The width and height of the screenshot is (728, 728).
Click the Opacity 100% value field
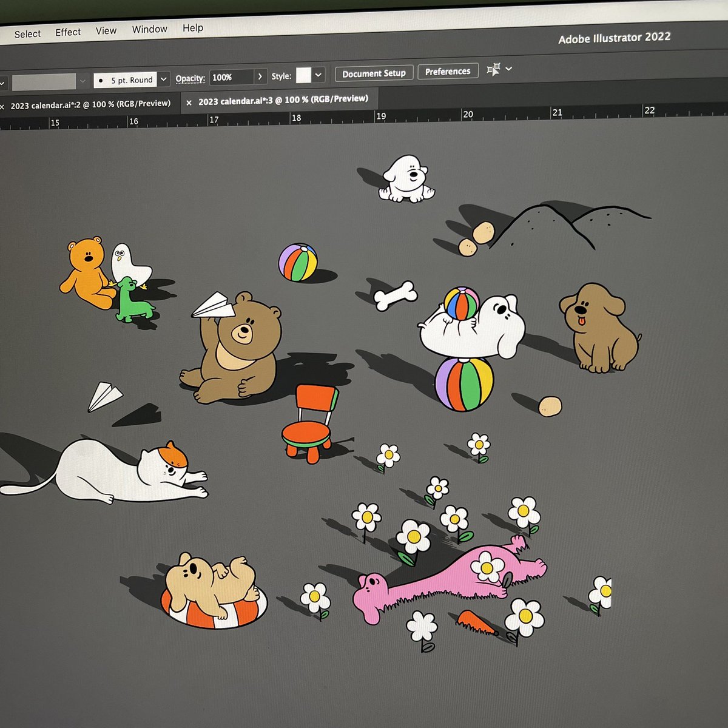pyautogui.click(x=231, y=77)
